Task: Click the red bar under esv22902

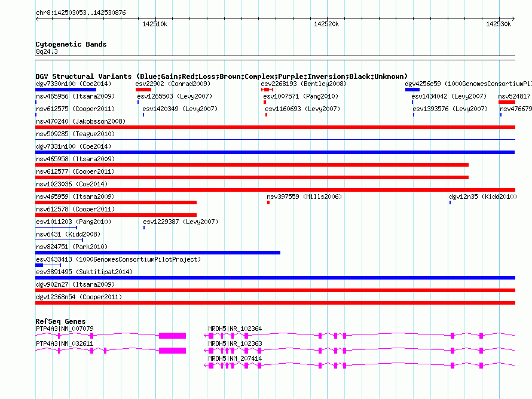Action: coord(143,90)
